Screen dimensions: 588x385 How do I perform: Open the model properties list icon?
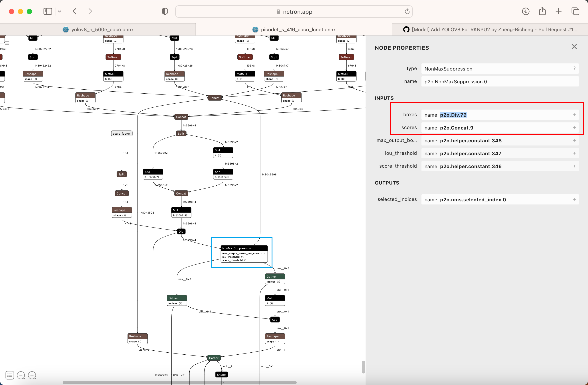point(10,375)
